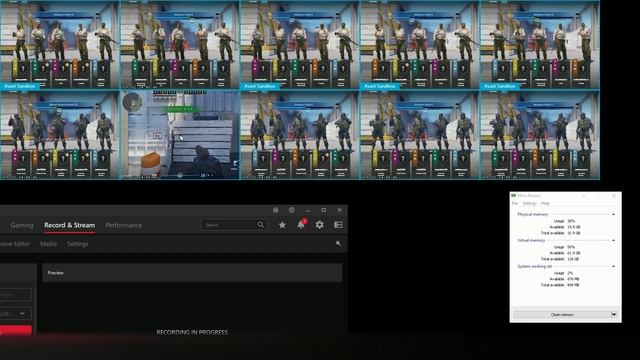This screenshot has width=640, height=360.
Task: Open the Settings sub-tab under Record & Stream
Action: pyautogui.click(x=78, y=244)
